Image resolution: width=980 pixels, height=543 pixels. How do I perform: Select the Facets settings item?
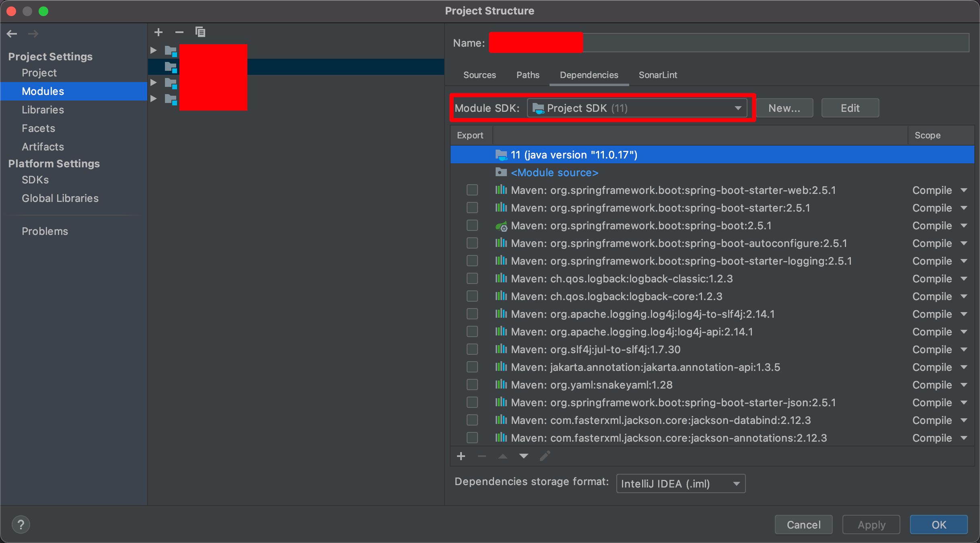click(38, 128)
